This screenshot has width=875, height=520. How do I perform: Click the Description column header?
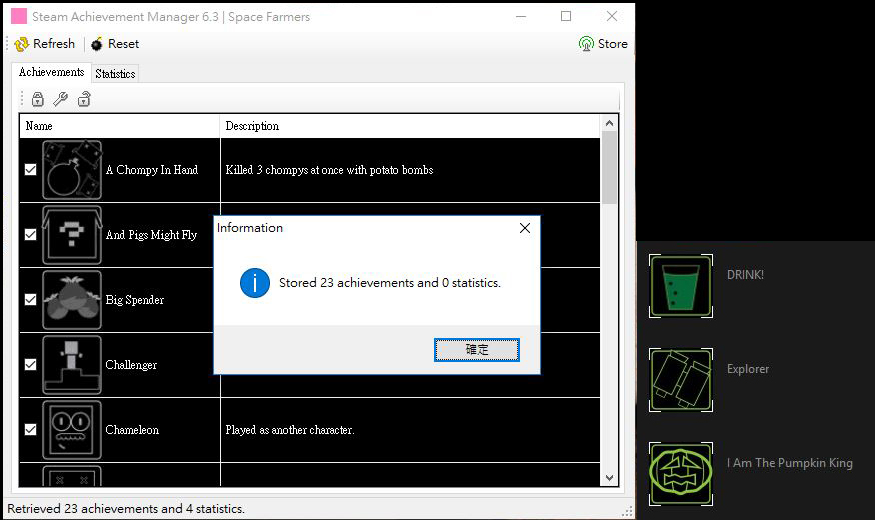click(410, 126)
